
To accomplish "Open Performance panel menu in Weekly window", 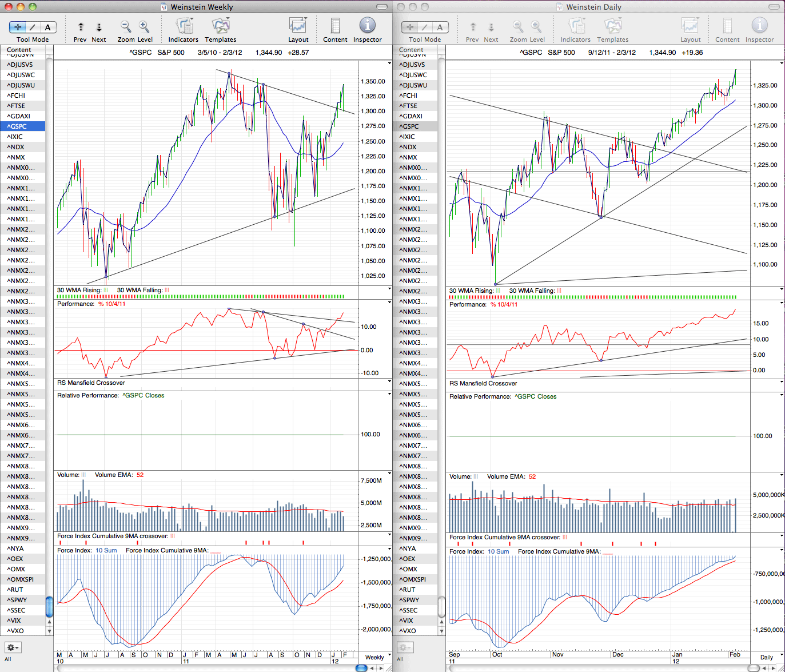I will click(x=389, y=303).
